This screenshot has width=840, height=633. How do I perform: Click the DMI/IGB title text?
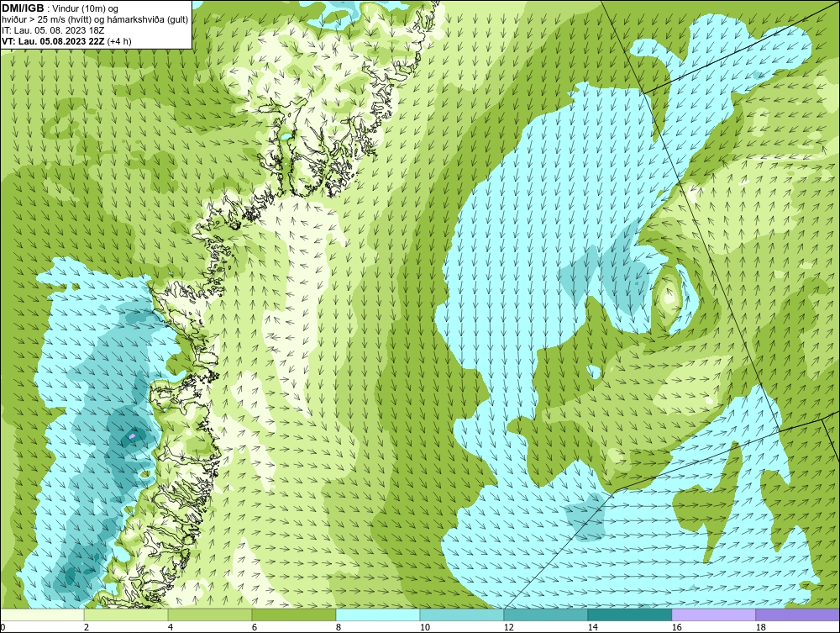pyautogui.click(x=23, y=8)
